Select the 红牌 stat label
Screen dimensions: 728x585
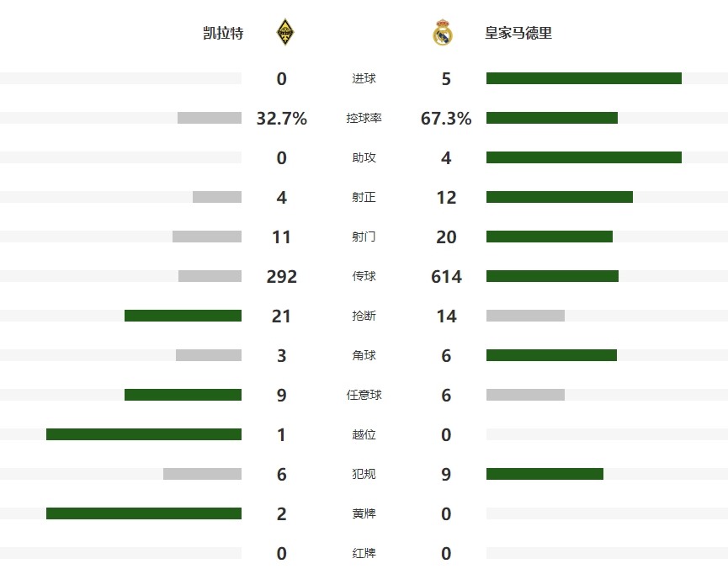[x=364, y=554]
